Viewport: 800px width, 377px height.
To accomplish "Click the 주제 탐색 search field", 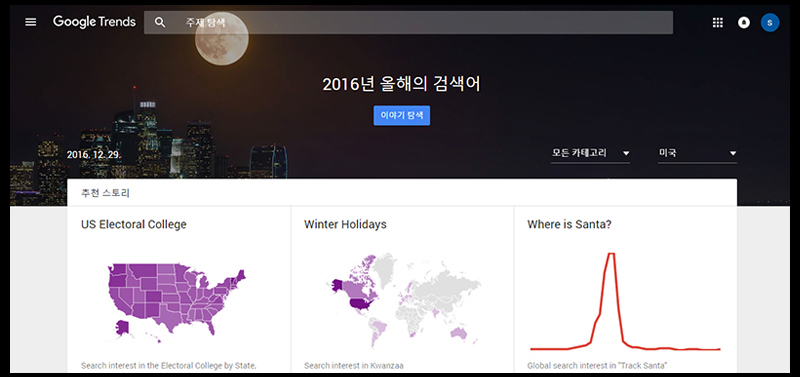I will tap(408, 22).
